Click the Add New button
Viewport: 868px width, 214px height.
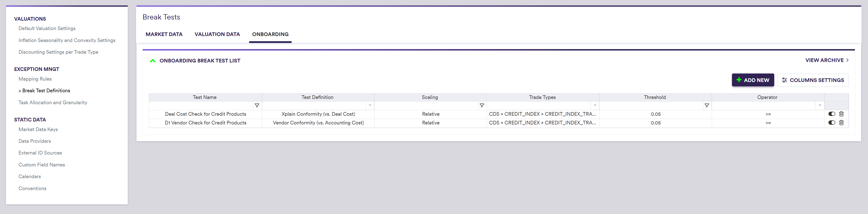tap(752, 80)
